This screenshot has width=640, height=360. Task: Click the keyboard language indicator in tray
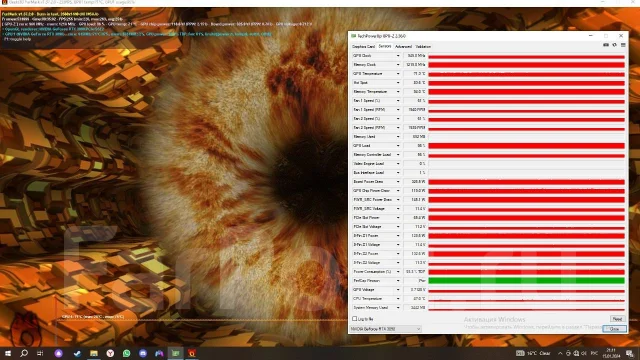(x=594, y=353)
